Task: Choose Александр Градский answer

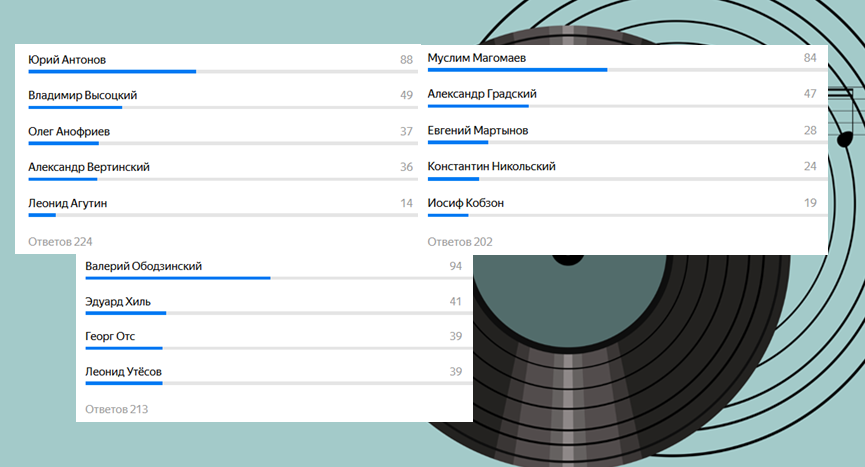Action: 627,98
